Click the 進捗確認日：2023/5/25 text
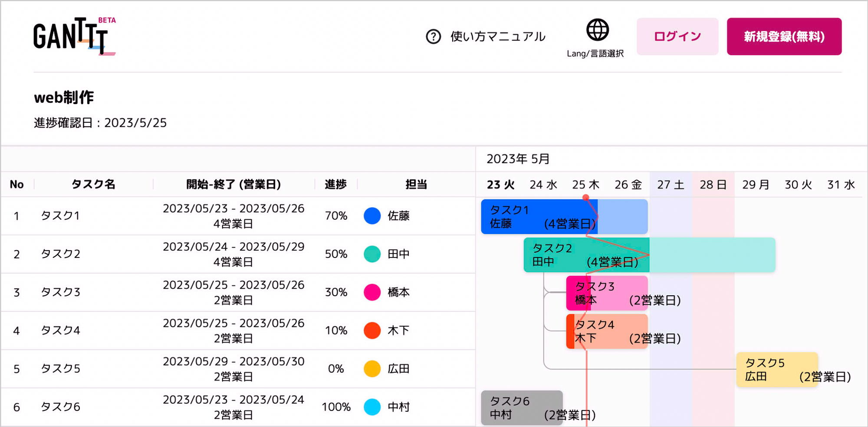Screen dimensions: 868x427 [x=100, y=123]
